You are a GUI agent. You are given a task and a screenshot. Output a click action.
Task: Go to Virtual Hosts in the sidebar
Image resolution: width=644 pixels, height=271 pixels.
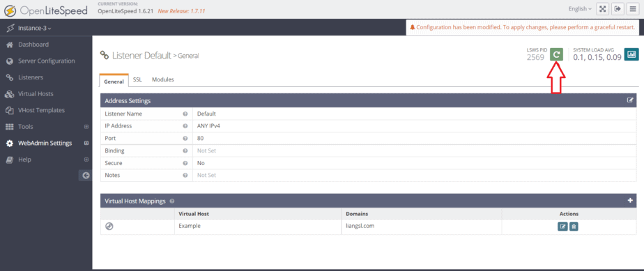click(x=36, y=93)
